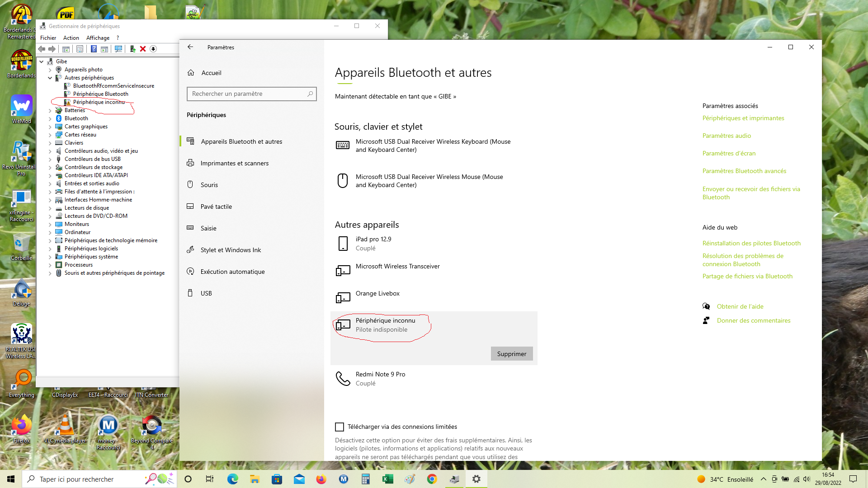
Task: Click Microsoft Wireless Keyboard device icon
Action: point(343,145)
